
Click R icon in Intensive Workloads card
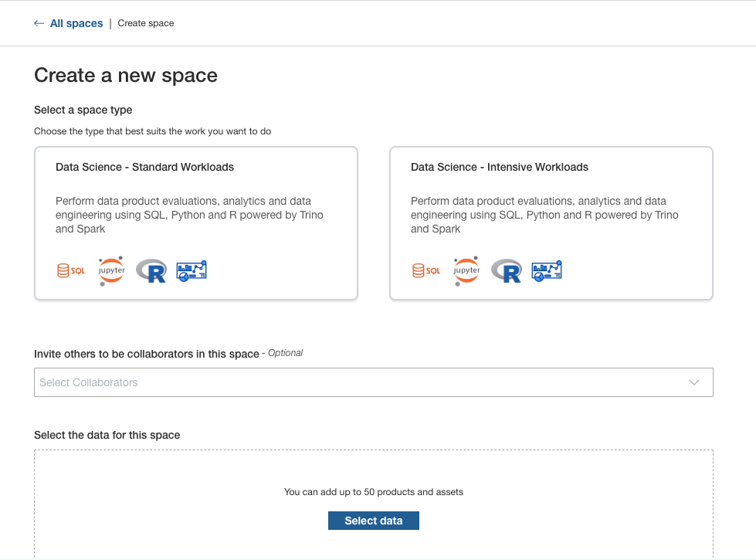coord(507,270)
